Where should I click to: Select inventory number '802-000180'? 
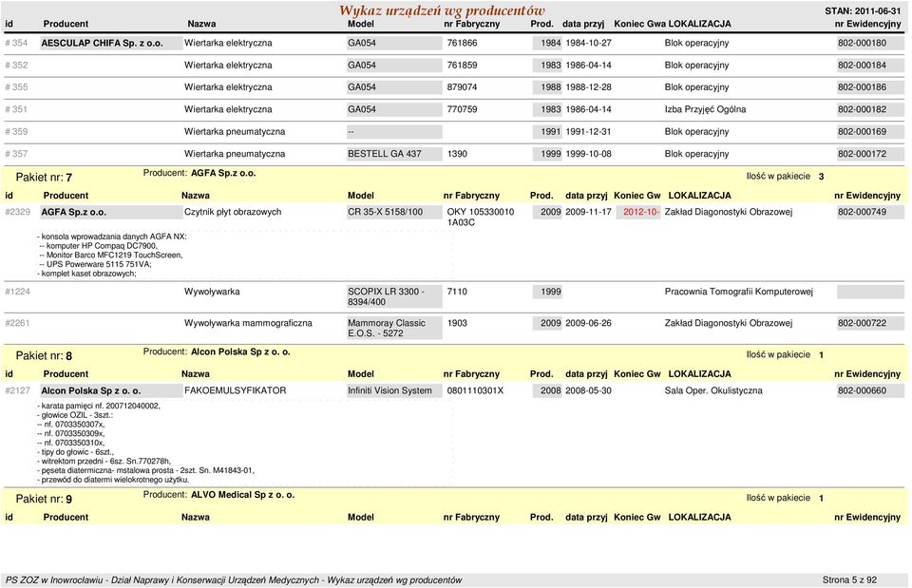[x=862, y=43]
